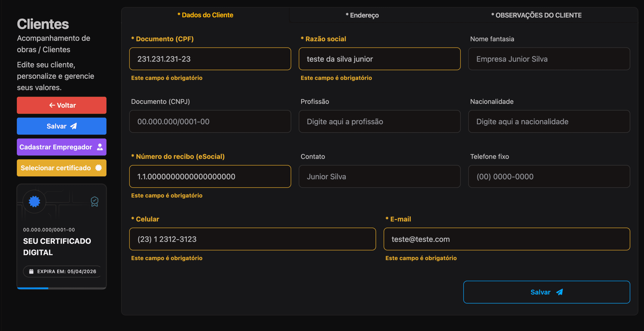This screenshot has height=331, width=644.
Task: Switch to the Endereço tab
Action: [x=362, y=15]
